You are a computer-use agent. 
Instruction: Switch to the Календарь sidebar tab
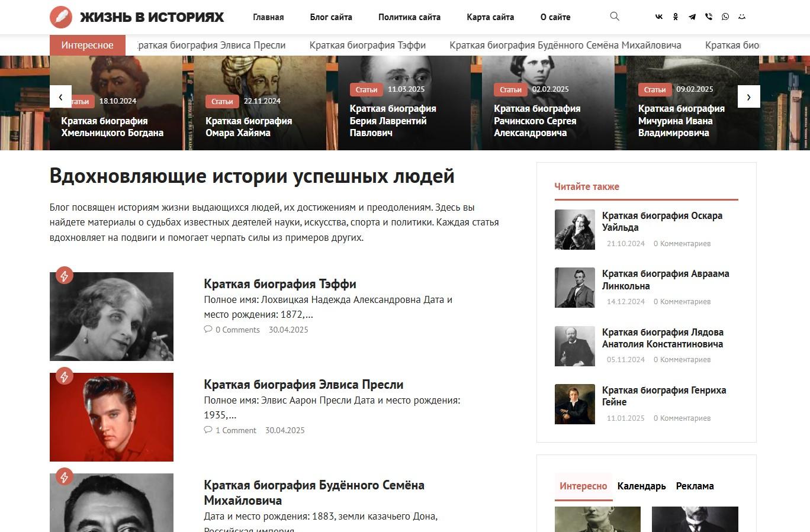click(641, 486)
